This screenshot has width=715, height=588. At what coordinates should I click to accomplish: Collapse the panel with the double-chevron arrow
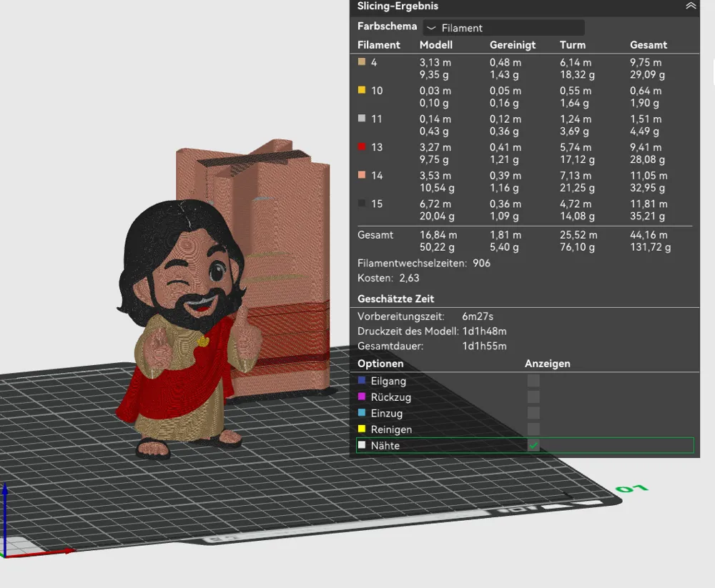(x=691, y=6)
